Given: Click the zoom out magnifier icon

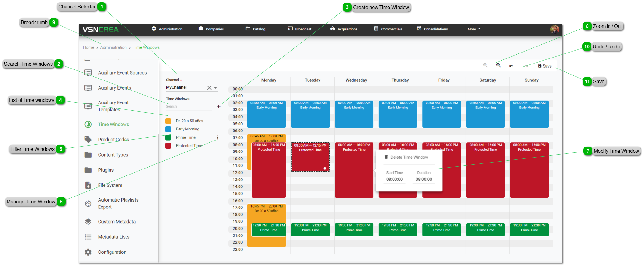Looking at the screenshot, I should click(x=485, y=65).
